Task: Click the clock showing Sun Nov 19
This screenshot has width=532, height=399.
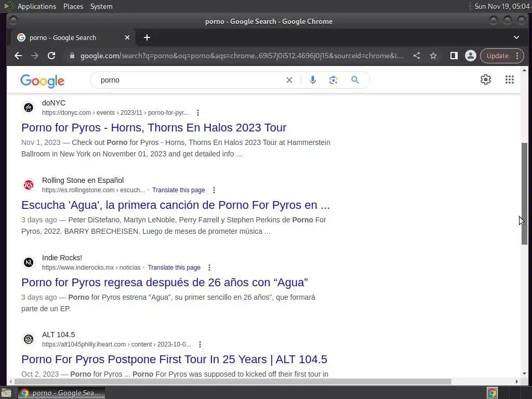Action: coord(502,6)
